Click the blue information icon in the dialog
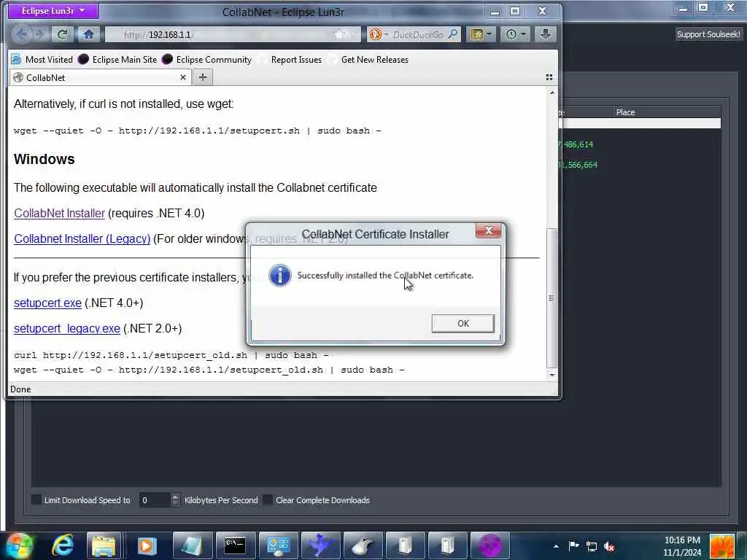Screen dimensions: 747x560 coord(280,275)
